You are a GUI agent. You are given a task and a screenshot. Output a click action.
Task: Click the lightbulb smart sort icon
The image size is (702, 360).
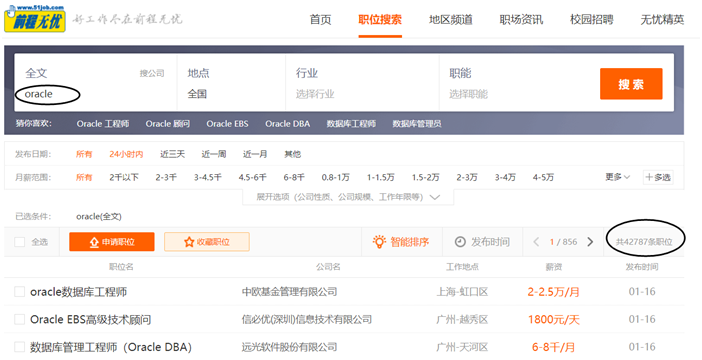pos(379,242)
